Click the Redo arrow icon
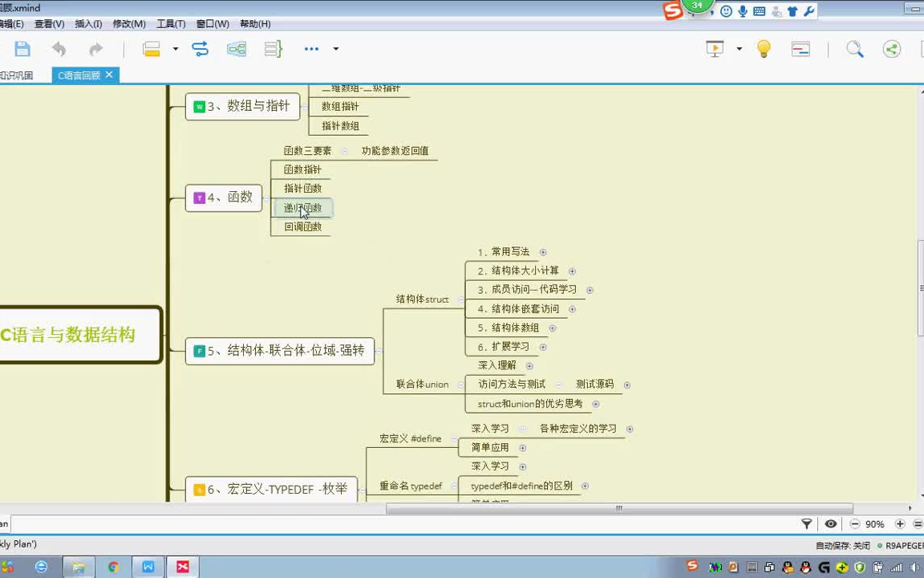This screenshot has width=924, height=578. (x=94, y=48)
